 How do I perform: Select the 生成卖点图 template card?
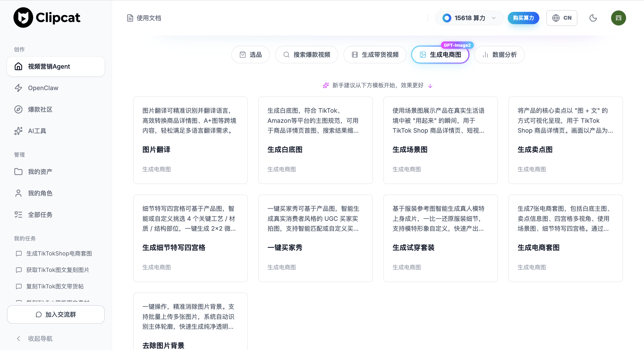point(566,140)
